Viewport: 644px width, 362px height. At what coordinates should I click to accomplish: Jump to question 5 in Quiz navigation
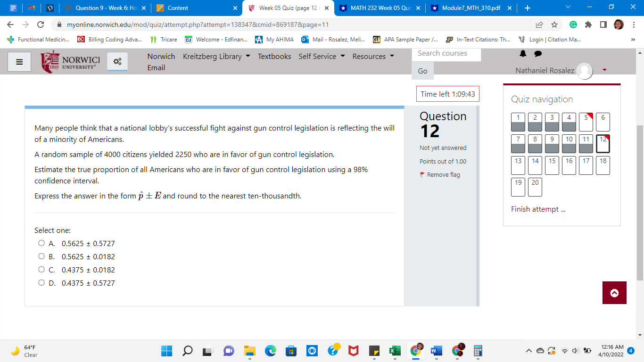(586, 122)
